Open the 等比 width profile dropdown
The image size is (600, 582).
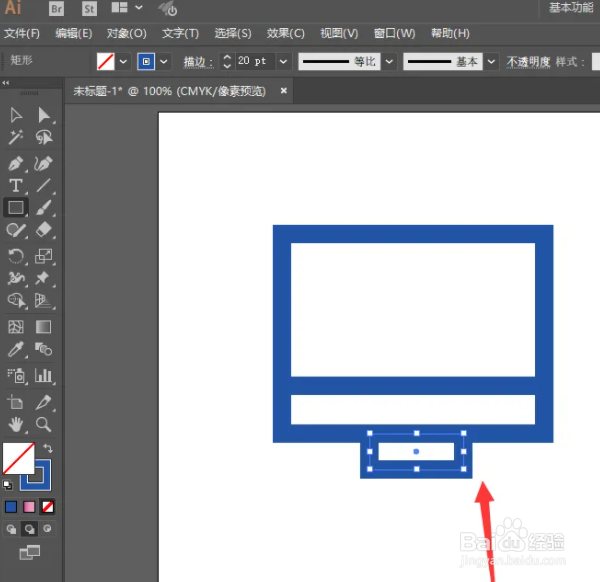[x=389, y=61]
